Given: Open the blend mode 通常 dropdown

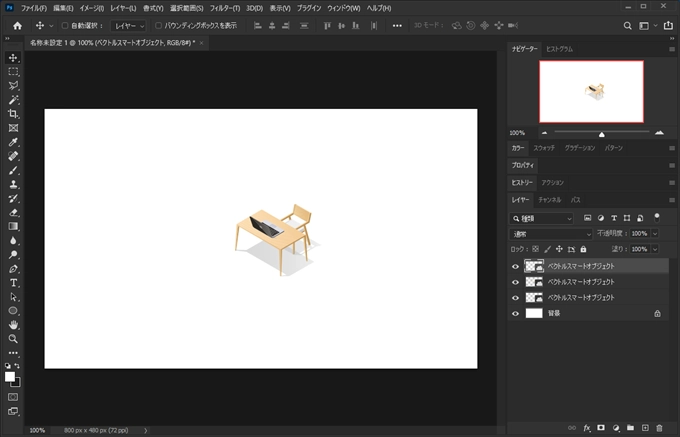Looking at the screenshot, I should (549, 233).
